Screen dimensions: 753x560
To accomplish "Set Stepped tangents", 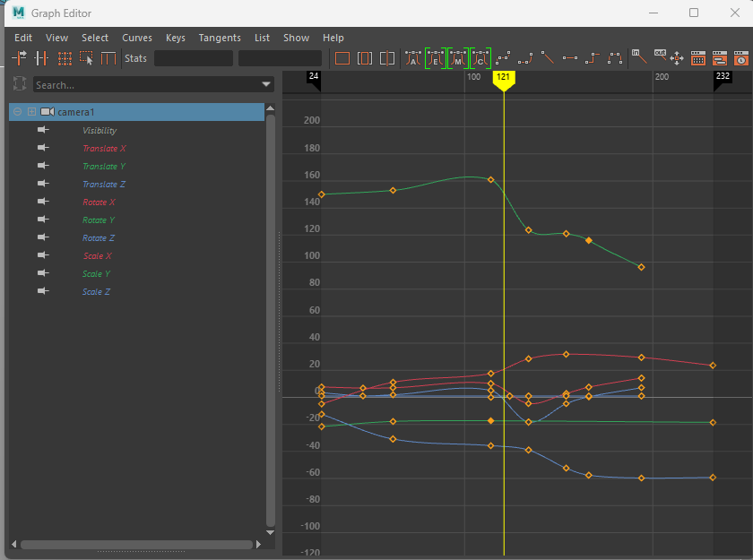I will 593,58.
